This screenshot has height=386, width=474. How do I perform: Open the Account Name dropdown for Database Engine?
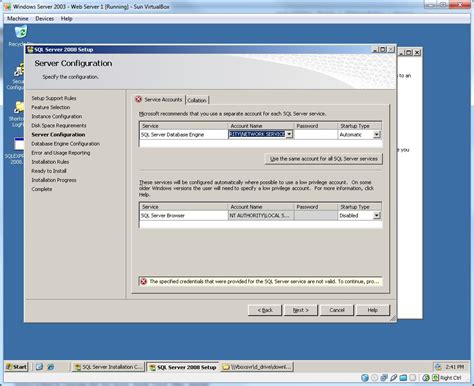pyautogui.click(x=289, y=134)
